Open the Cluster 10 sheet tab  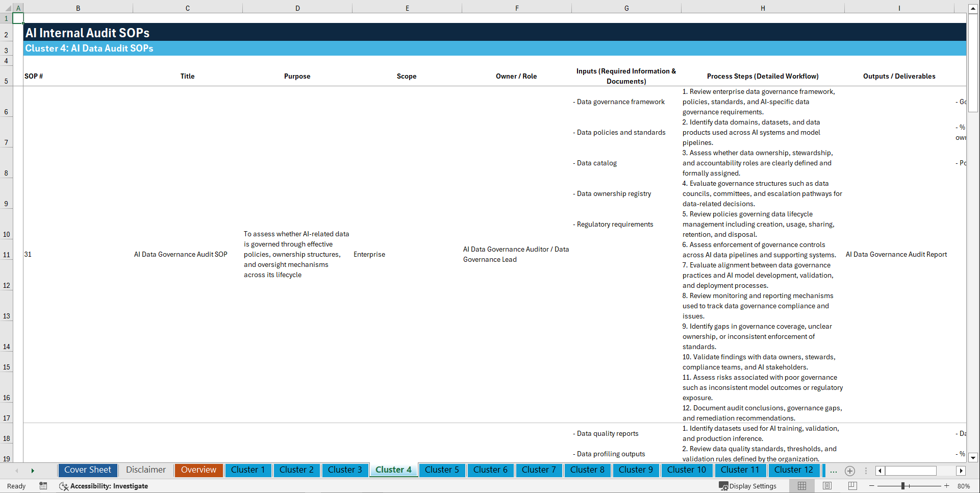687,470
